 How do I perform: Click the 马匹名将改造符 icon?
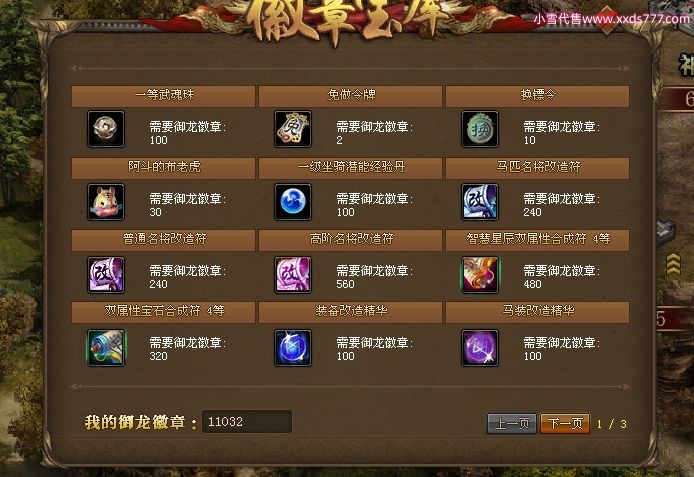(480, 202)
